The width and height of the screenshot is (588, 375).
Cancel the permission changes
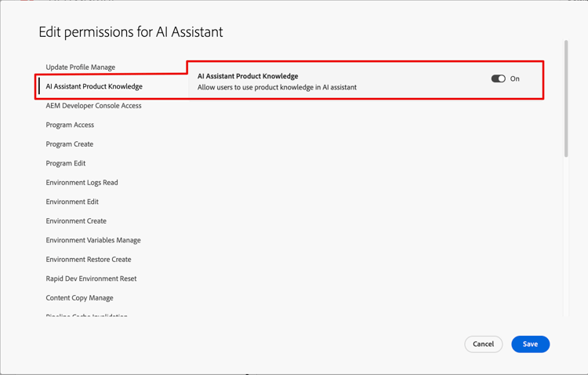pos(483,344)
